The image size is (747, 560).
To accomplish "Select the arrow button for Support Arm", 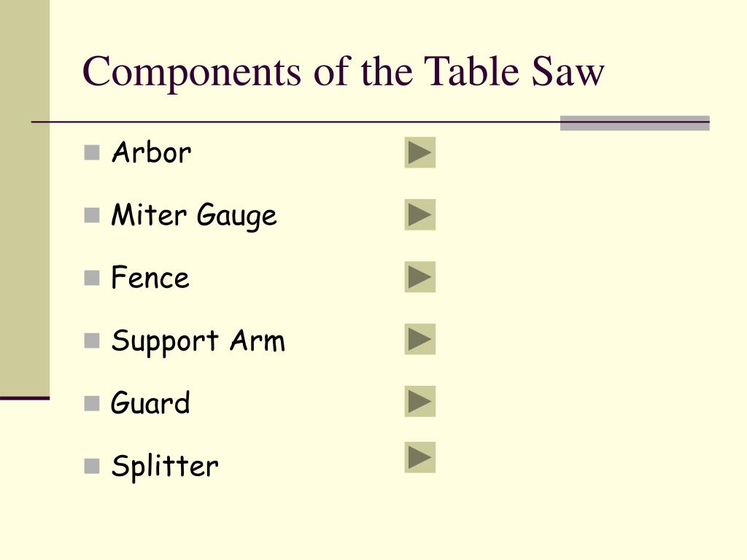I will (420, 339).
